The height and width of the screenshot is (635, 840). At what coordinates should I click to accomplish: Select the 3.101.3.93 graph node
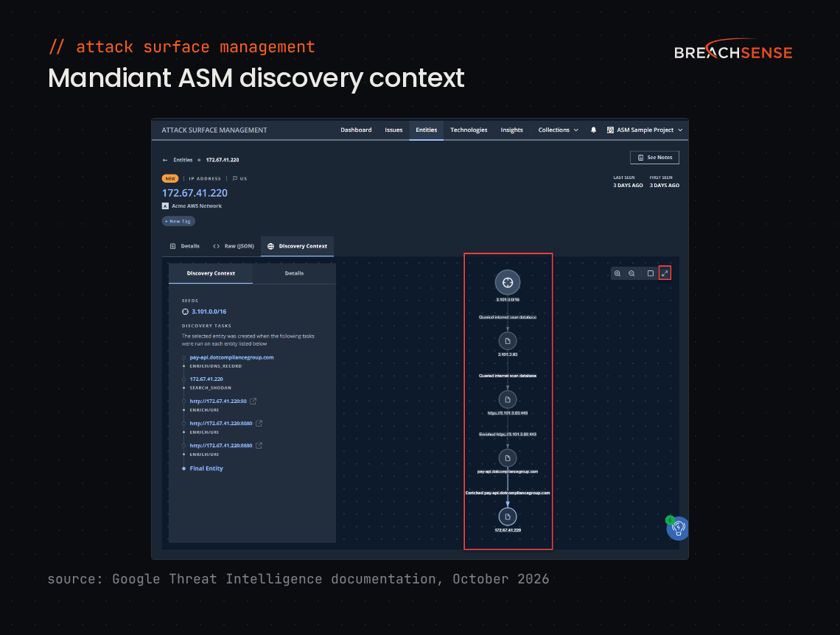(x=508, y=341)
